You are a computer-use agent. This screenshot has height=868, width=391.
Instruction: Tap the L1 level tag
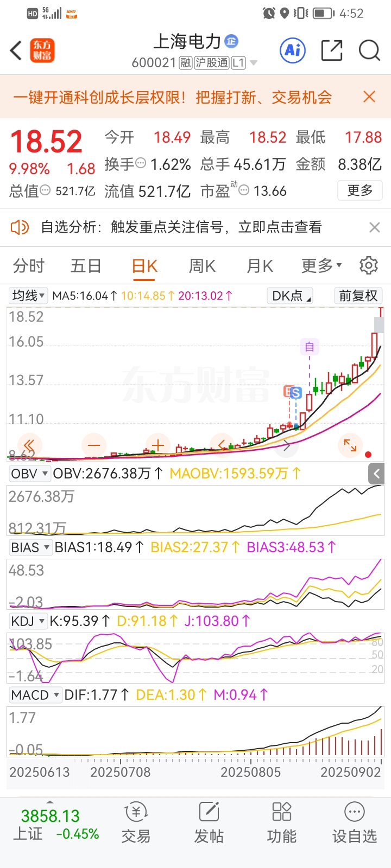(239, 63)
